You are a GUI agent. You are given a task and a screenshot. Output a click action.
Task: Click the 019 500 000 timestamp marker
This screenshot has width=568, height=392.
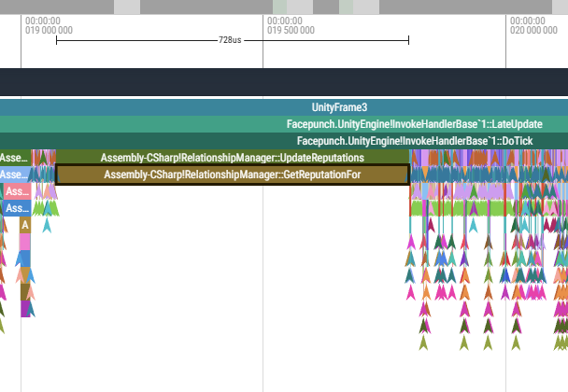(291, 25)
